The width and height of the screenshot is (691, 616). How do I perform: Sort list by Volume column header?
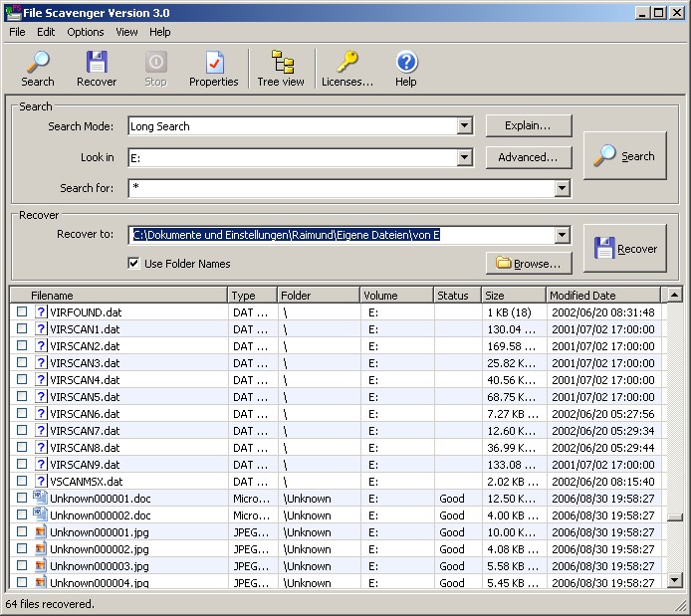click(397, 295)
